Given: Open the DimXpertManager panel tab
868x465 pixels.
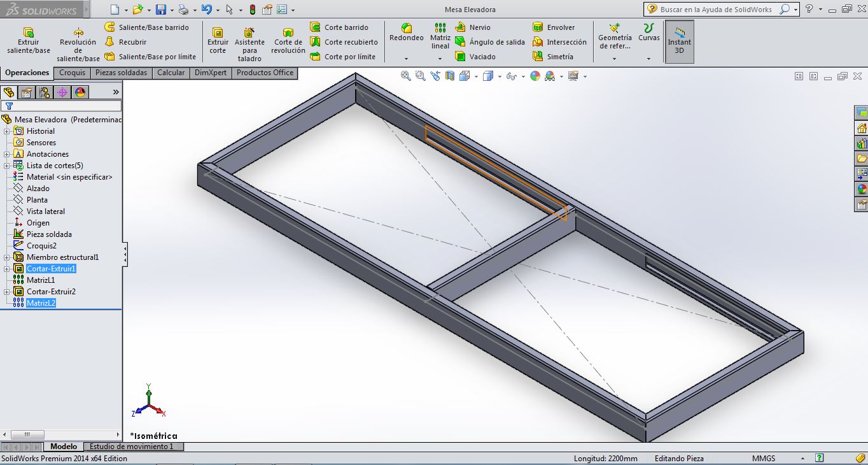Looking at the screenshot, I should [x=62, y=92].
